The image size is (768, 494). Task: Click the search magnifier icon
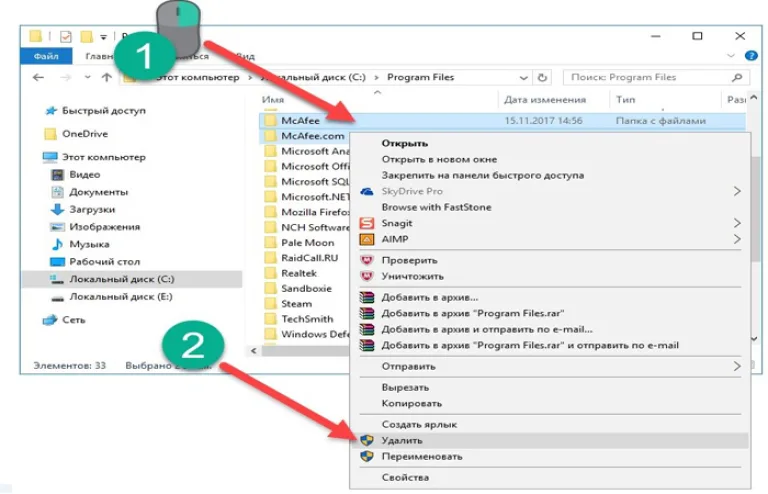[x=737, y=77]
